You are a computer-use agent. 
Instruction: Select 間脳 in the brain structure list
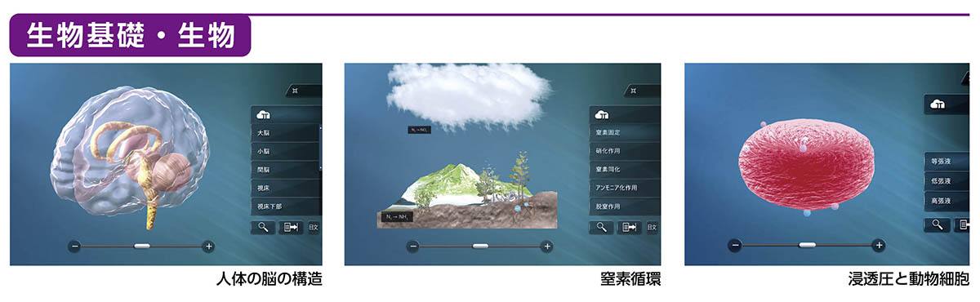(284, 170)
